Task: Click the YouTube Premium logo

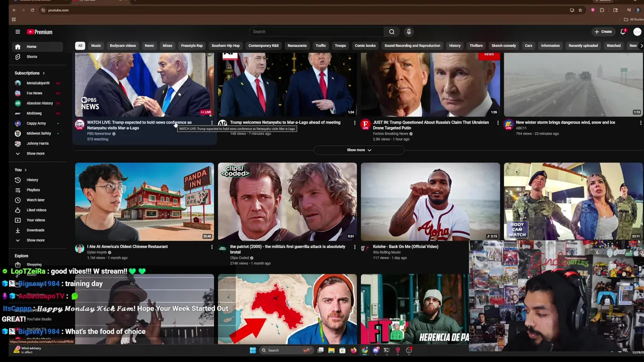Action: (x=40, y=32)
